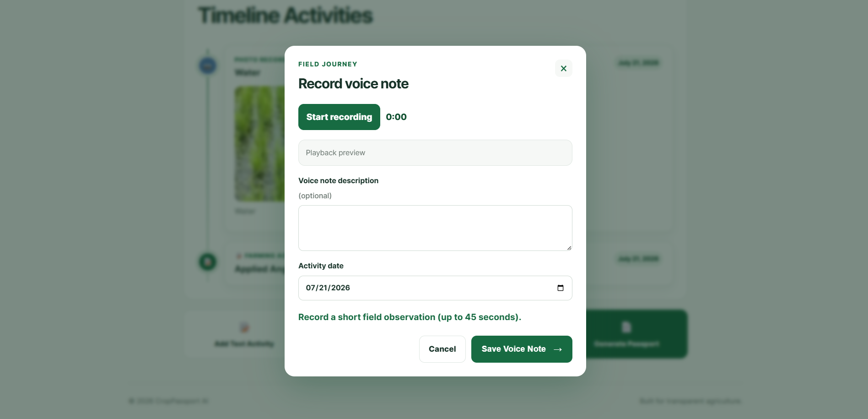The height and width of the screenshot is (419, 868).
Task: Select the green farming activity timeline marker
Action: (x=208, y=261)
